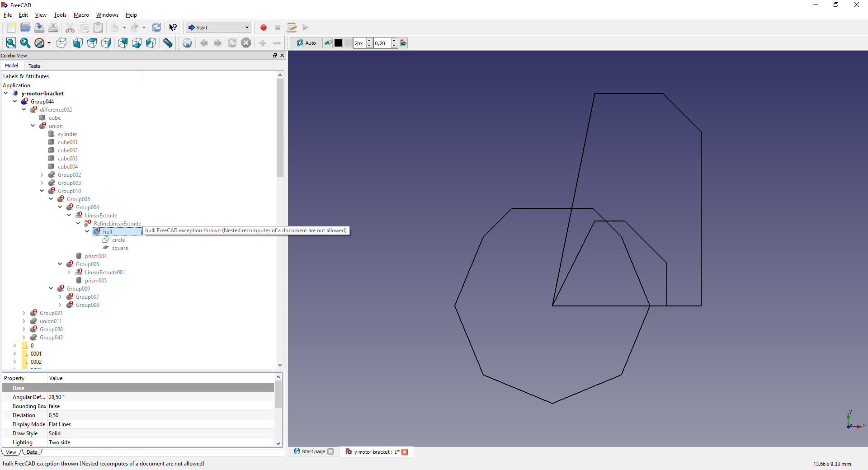Viewport: 868px width, 470px height.
Task: Open the web browser globe icon
Action: (x=187, y=43)
